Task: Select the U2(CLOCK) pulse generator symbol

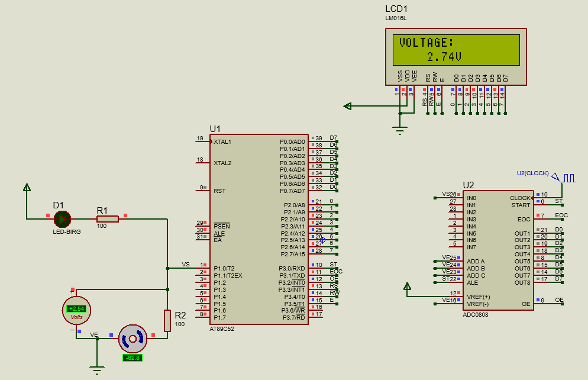Action: [x=564, y=178]
